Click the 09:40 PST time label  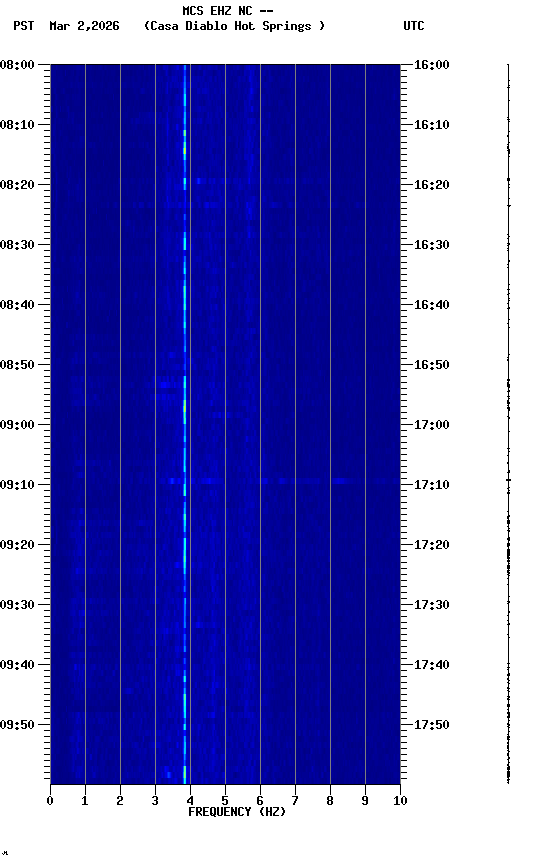click(17, 665)
